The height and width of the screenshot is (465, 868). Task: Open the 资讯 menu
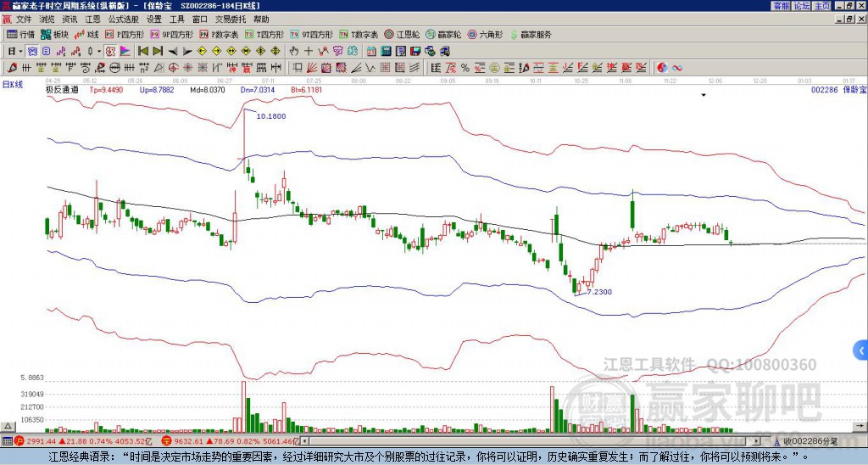point(70,20)
